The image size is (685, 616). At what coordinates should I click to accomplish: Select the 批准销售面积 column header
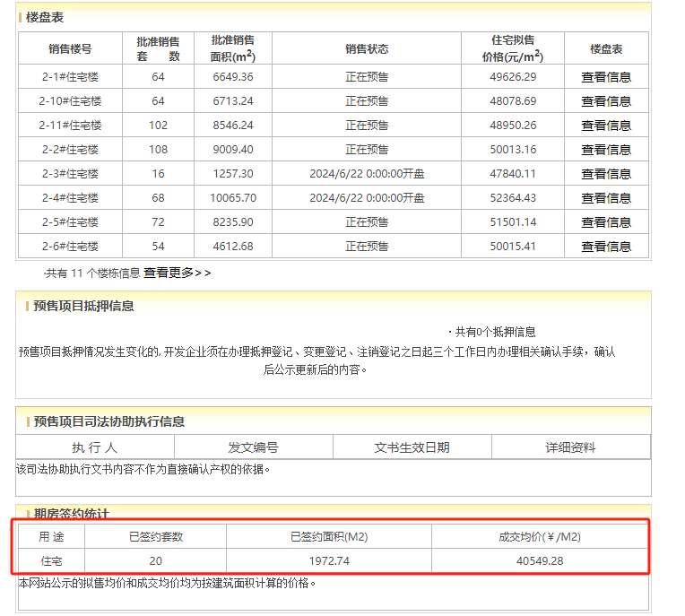(x=233, y=48)
